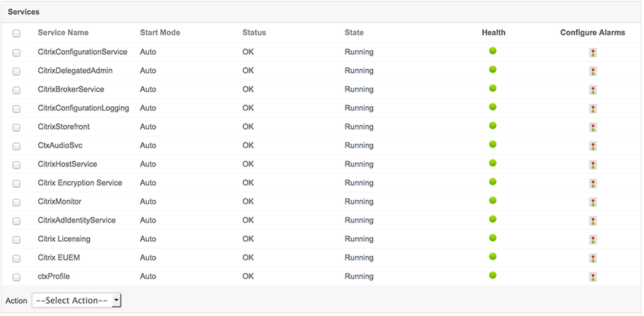Tick the select-all checkbox in the header
Screen dimensions: 644x316
[17, 33]
